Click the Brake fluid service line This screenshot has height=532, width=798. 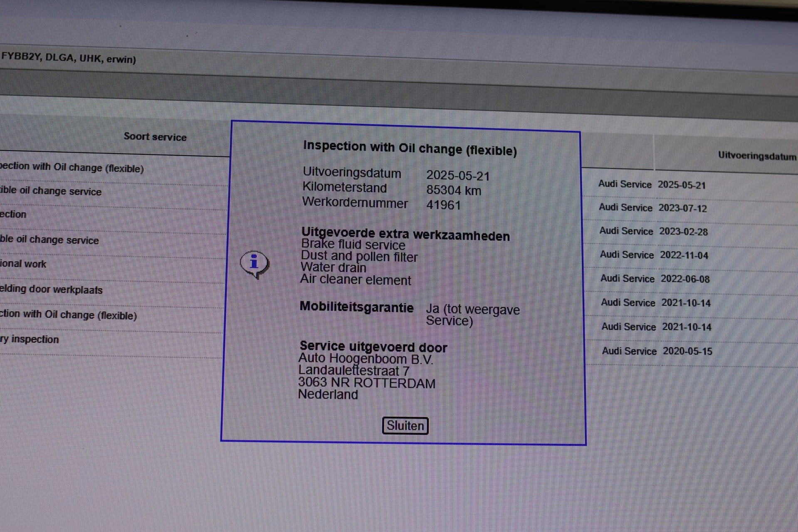tap(353, 245)
